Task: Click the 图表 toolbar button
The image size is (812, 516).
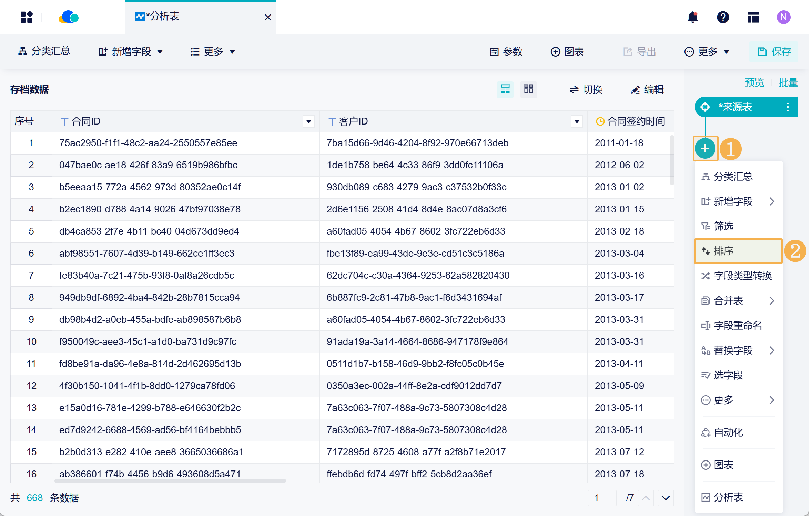Action: pyautogui.click(x=567, y=52)
